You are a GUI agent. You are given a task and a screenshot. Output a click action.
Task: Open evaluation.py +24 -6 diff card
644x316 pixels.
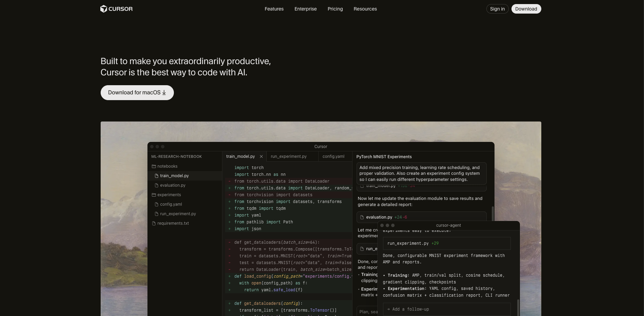tap(421, 217)
